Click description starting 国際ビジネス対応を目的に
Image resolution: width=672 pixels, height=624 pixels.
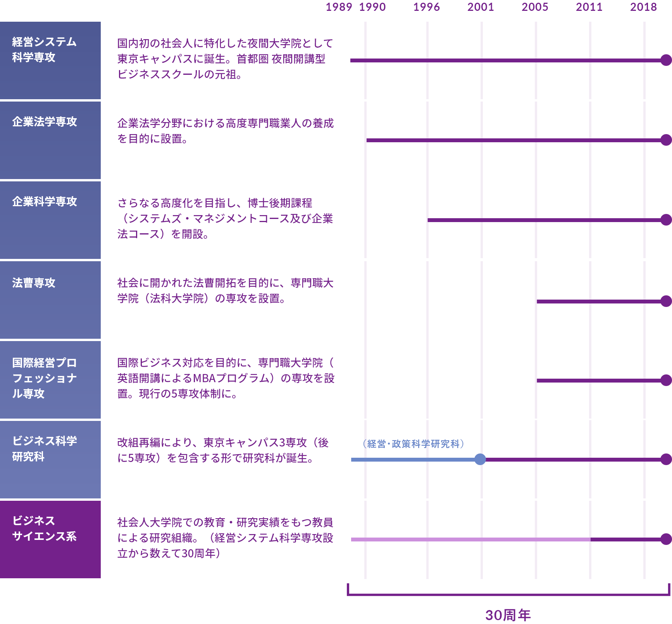[x=226, y=378]
